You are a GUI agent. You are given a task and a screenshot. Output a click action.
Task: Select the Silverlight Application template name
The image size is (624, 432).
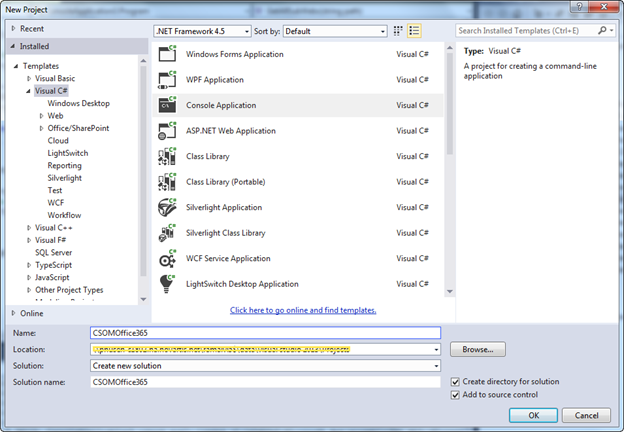tap(224, 207)
